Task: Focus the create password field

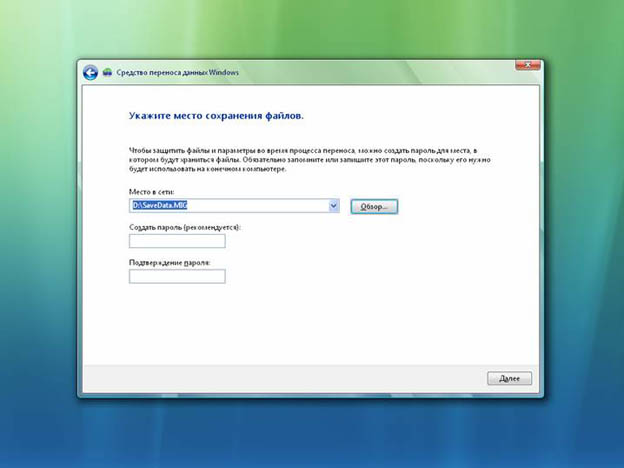Action: (177, 241)
